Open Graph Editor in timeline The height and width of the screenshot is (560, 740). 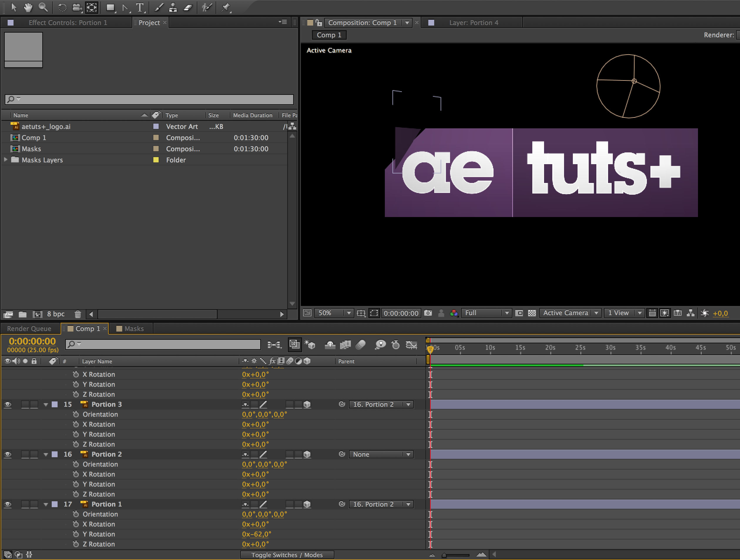click(412, 344)
